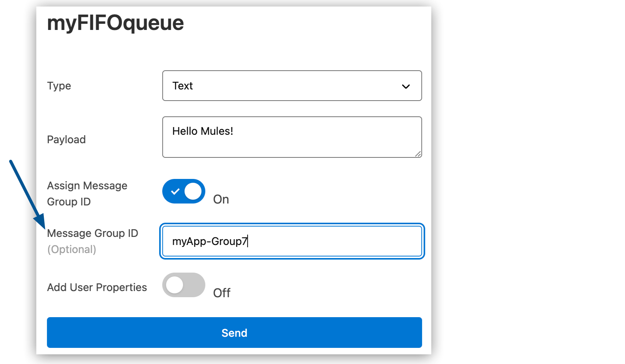Click the chevron on the Type dropdown
Viewport: 625px width, 364px height.
(406, 86)
